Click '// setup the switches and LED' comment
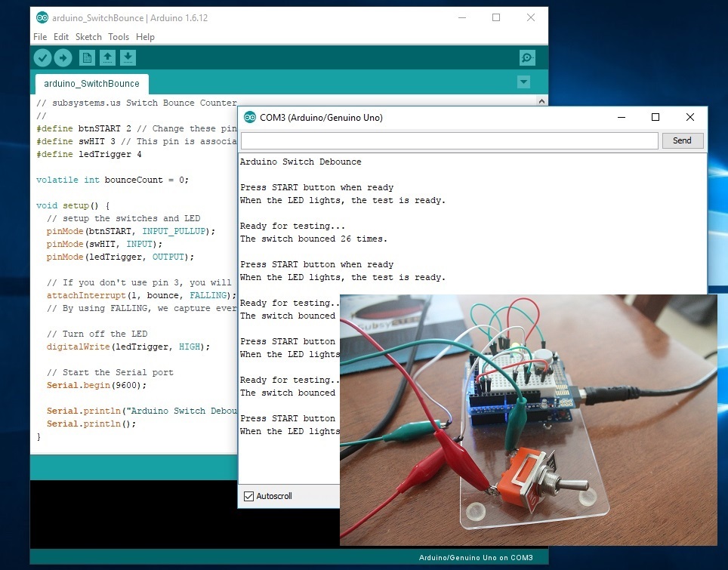The image size is (728, 570). pos(124,218)
